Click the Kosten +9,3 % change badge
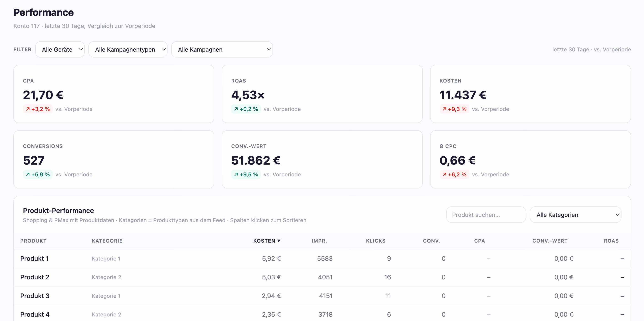 [x=454, y=109]
